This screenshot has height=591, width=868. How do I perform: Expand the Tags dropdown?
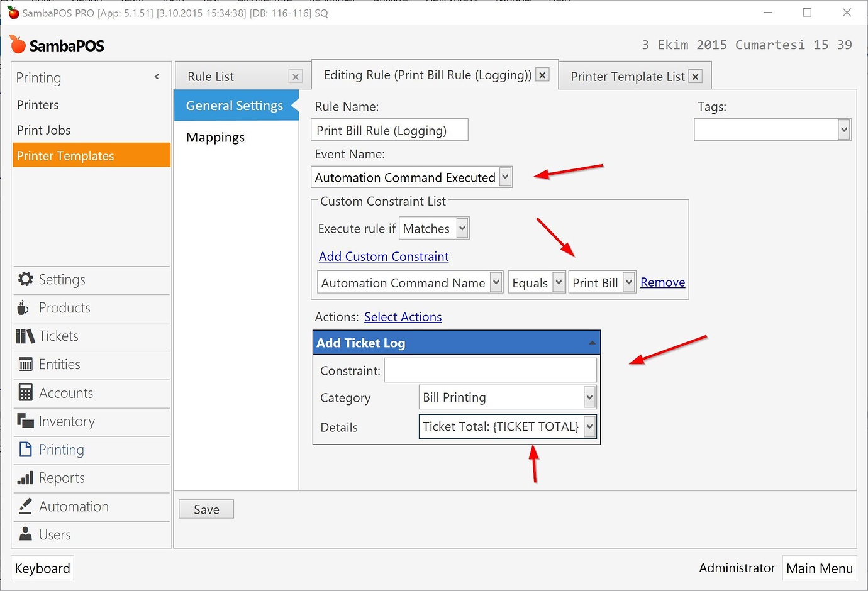[843, 130]
